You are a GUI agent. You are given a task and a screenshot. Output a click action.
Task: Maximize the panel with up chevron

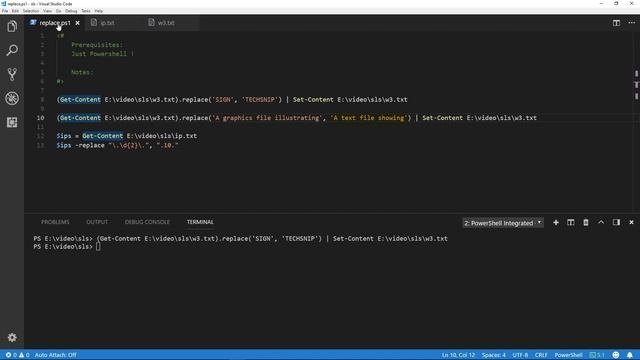click(x=601, y=222)
